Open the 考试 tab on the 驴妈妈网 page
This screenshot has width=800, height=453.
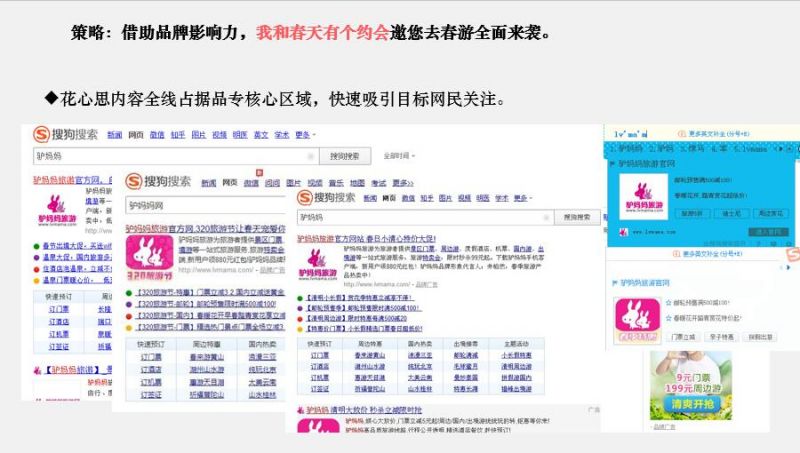coord(379,183)
